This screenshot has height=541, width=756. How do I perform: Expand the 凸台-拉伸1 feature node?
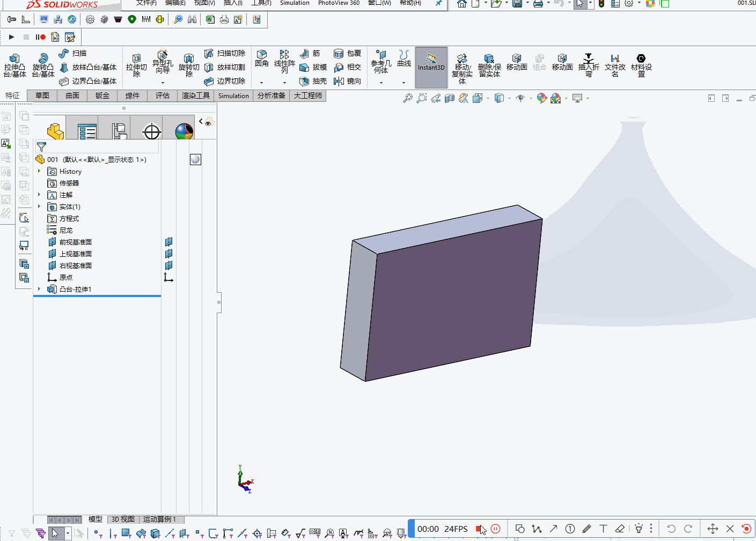39,290
